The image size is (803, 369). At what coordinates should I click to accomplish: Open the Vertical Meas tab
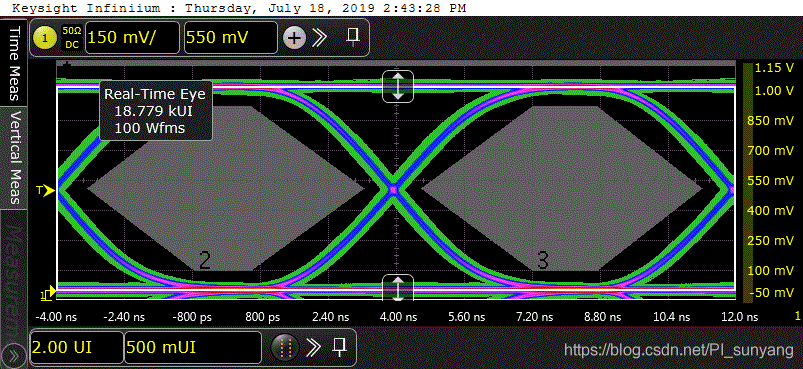click(14, 157)
